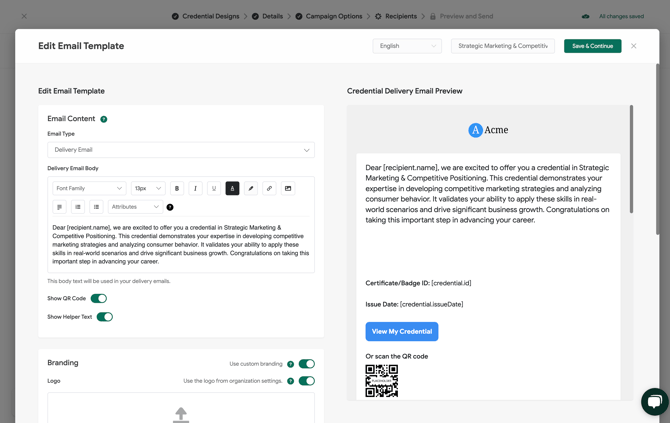670x423 pixels.
Task: Click the 'This body text will be used' hint
Action: coord(109,281)
